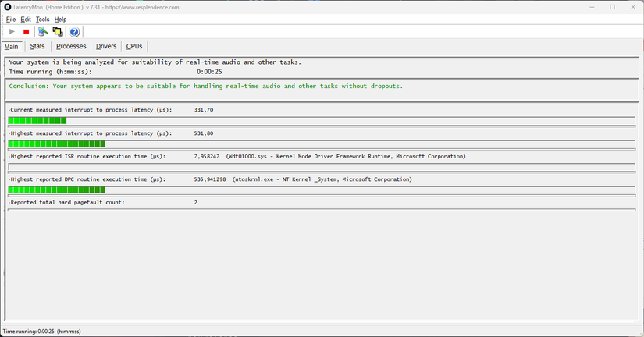Click the highest DPC routine execution bar
The height and width of the screenshot is (337, 644).
point(322,190)
